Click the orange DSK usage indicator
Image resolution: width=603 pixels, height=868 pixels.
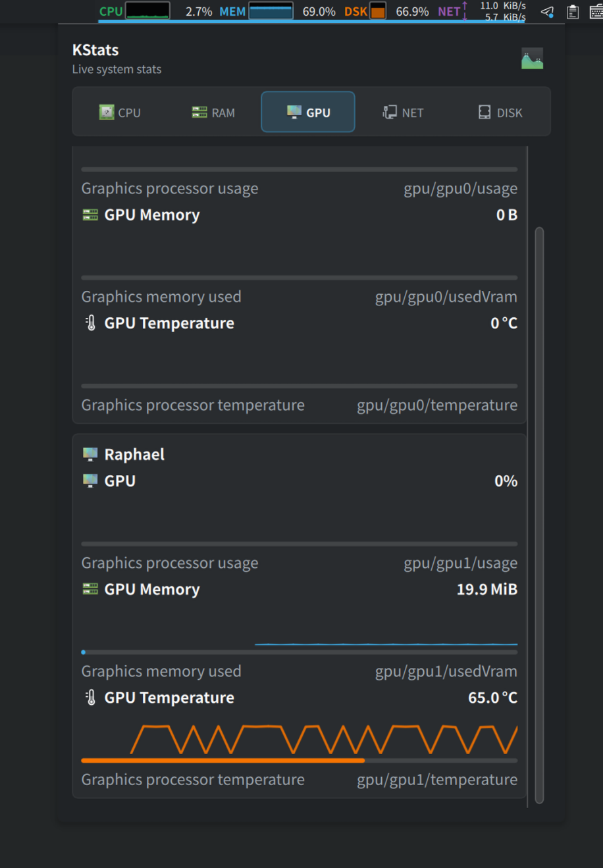378,11
